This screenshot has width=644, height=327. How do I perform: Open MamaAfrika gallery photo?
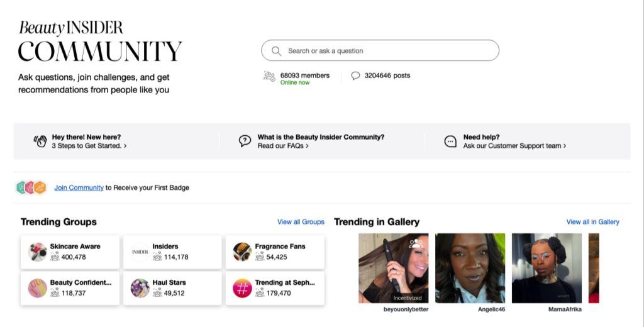tap(547, 268)
